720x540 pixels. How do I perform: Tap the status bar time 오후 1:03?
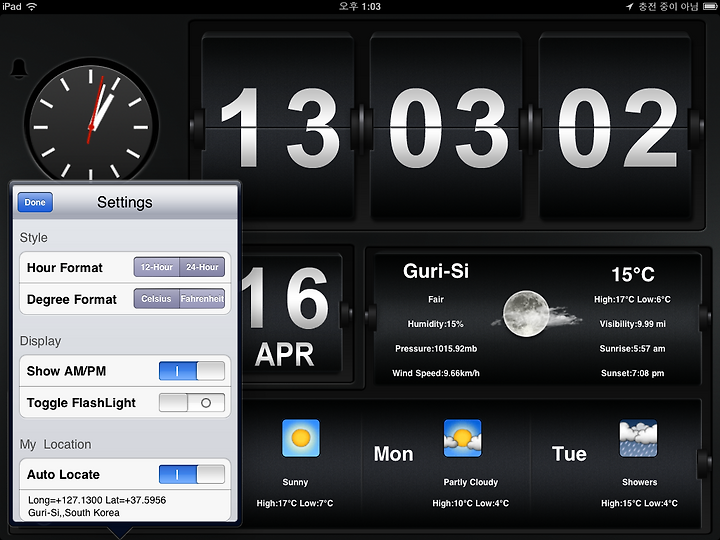pos(360,6)
